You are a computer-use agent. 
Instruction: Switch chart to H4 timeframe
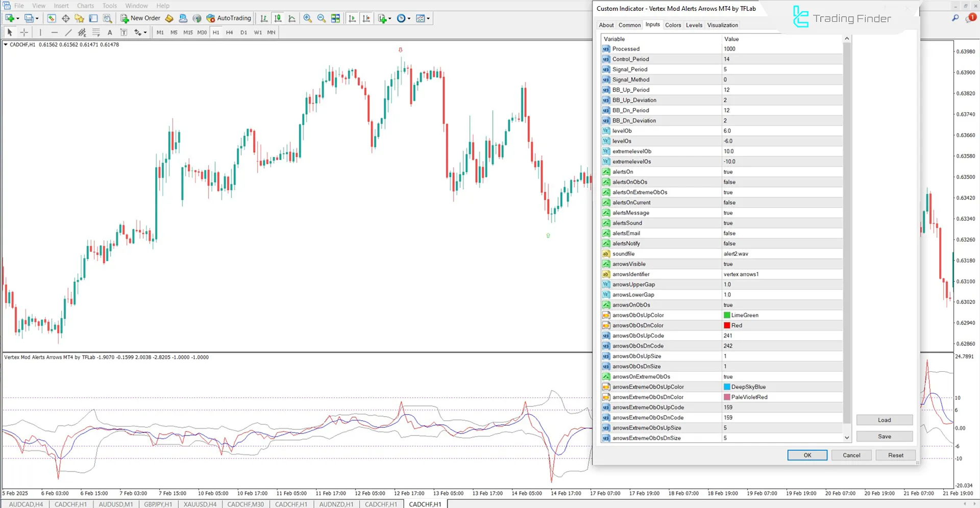[229, 32]
